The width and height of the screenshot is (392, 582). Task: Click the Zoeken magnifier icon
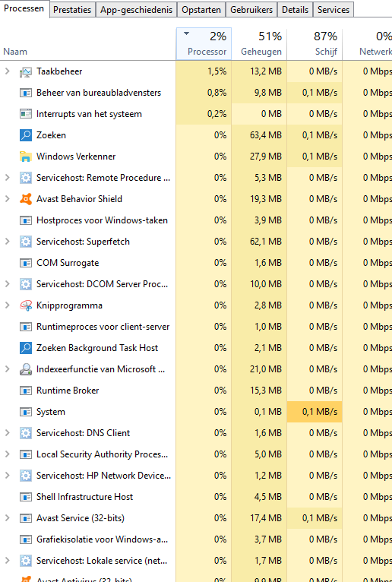(x=26, y=135)
